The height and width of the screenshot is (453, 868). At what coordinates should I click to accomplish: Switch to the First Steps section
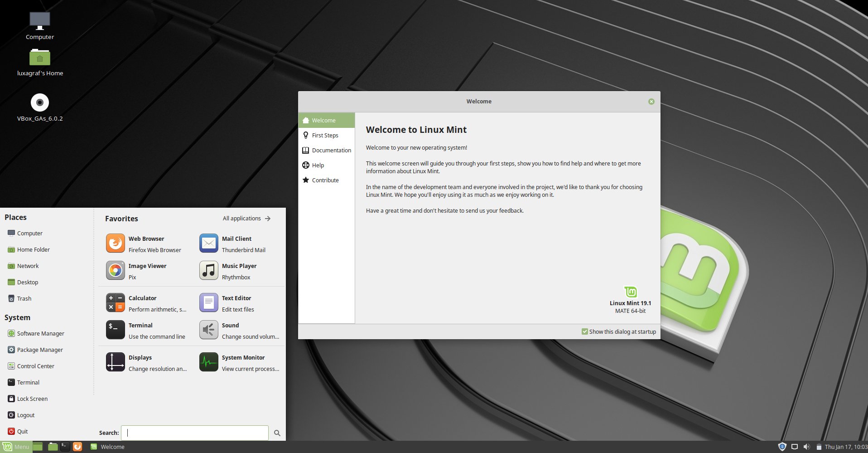325,135
